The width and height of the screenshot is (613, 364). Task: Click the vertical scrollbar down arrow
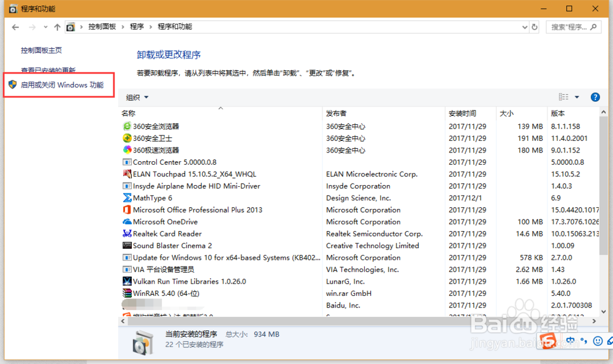(603, 312)
